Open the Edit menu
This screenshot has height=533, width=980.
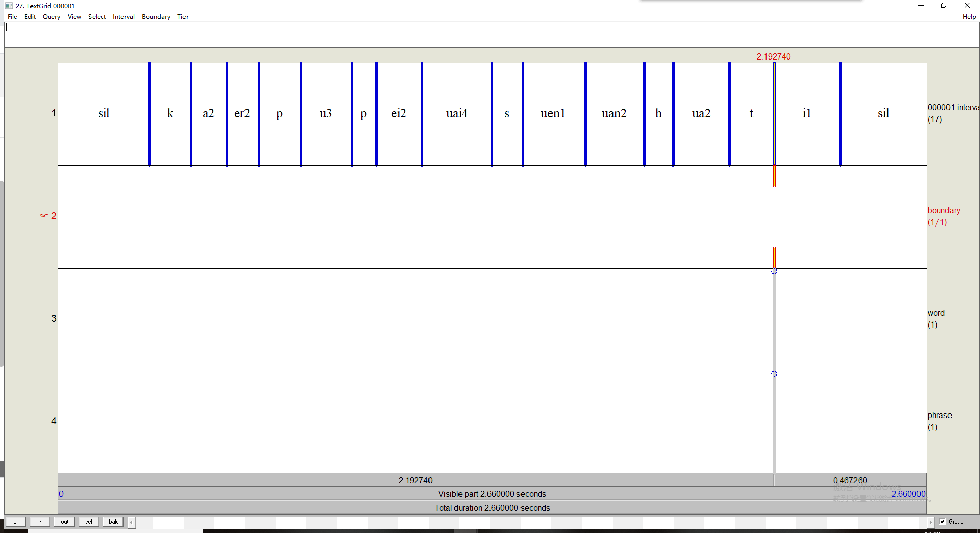tap(30, 17)
